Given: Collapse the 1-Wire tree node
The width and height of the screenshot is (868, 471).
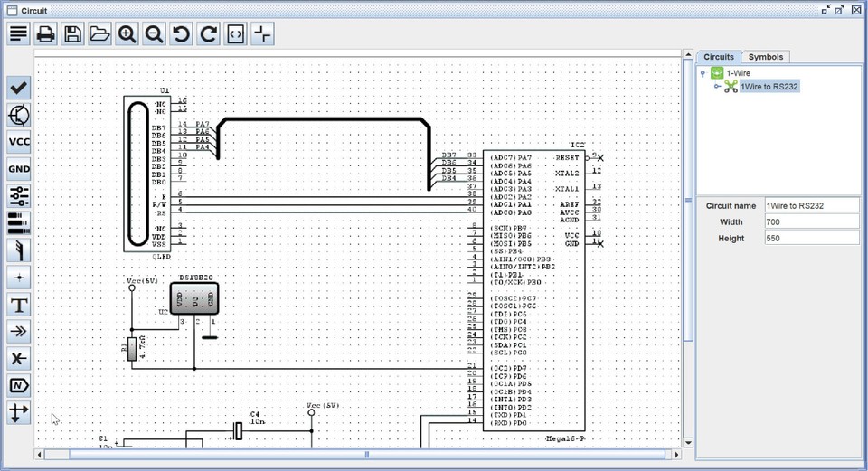Looking at the screenshot, I should (703, 73).
